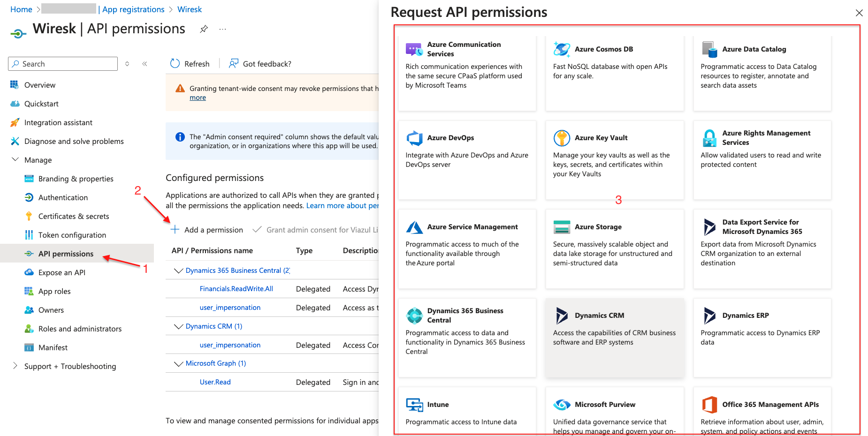Screen dimensions: 868x436
Task: Click the Refresh icon
Action: pos(175,64)
